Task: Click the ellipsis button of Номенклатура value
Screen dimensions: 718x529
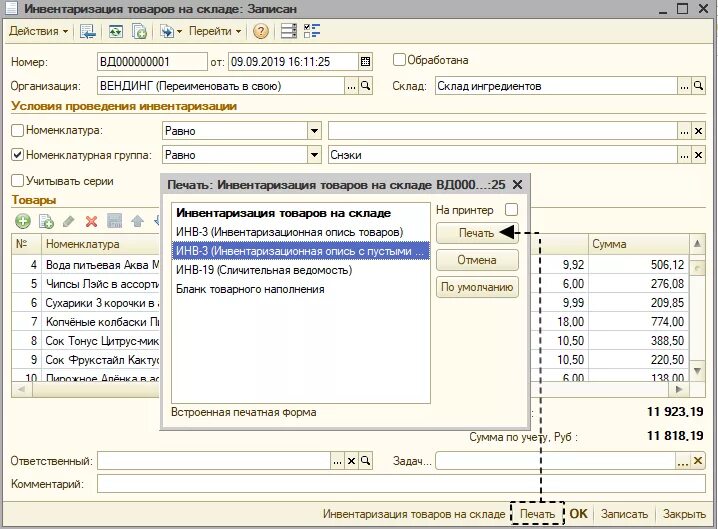Action: (684, 131)
